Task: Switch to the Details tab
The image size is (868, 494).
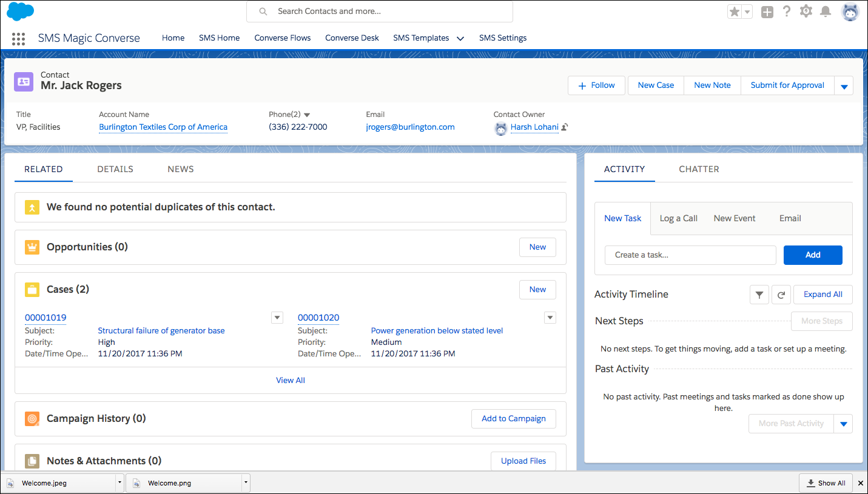Action: pyautogui.click(x=115, y=169)
